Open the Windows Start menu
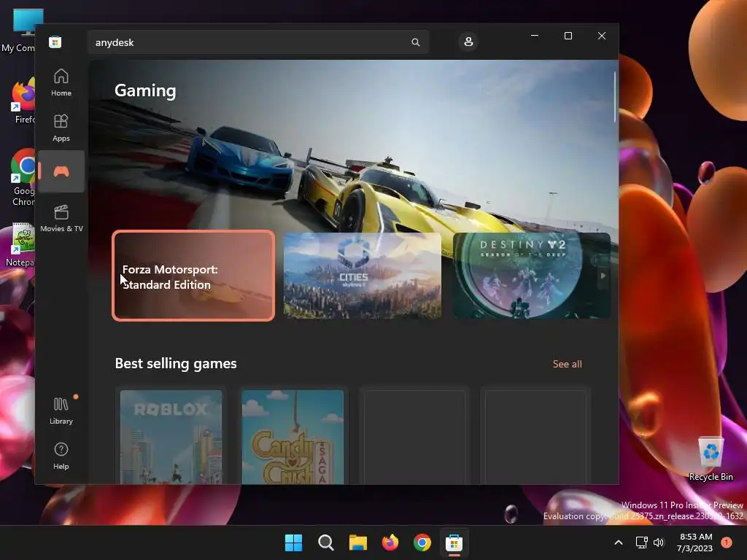Viewport: 747px width, 560px height. tap(293, 542)
